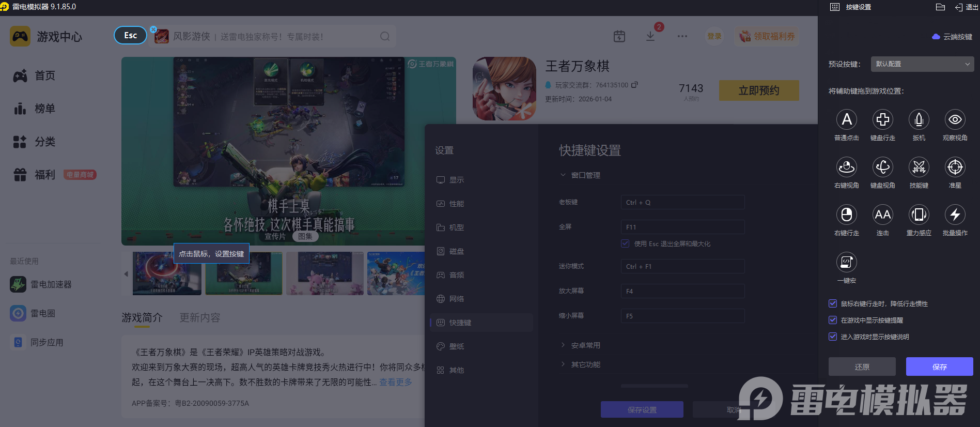Open the 性能 settings tab
Viewport: 980px width, 427px height.
tap(481, 204)
